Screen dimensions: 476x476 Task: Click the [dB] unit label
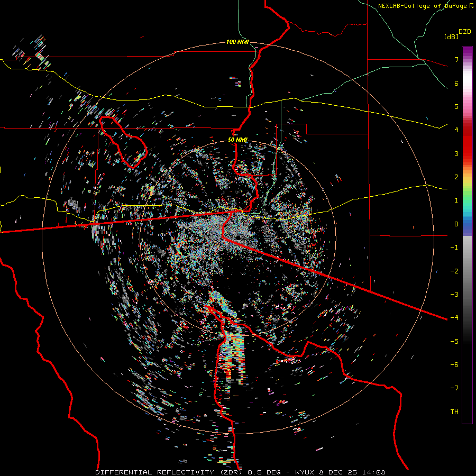pyautogui.click(x=452, y=37)
